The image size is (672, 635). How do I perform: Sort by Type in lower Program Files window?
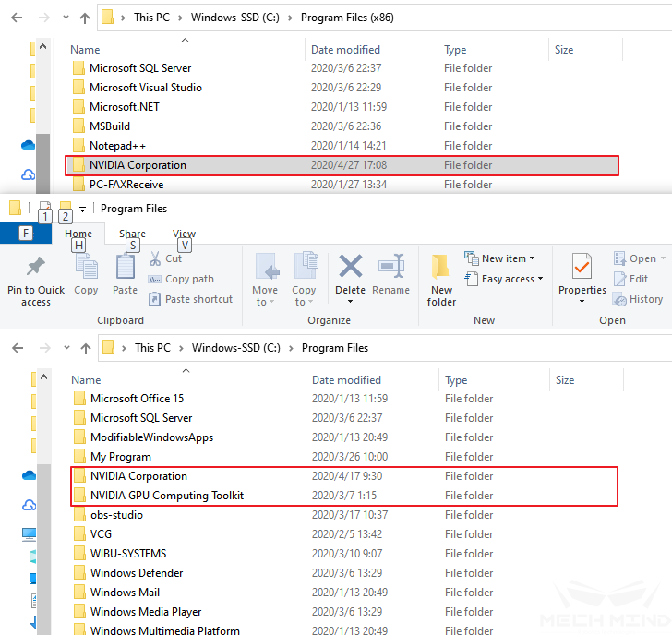[x=456, y=380]
